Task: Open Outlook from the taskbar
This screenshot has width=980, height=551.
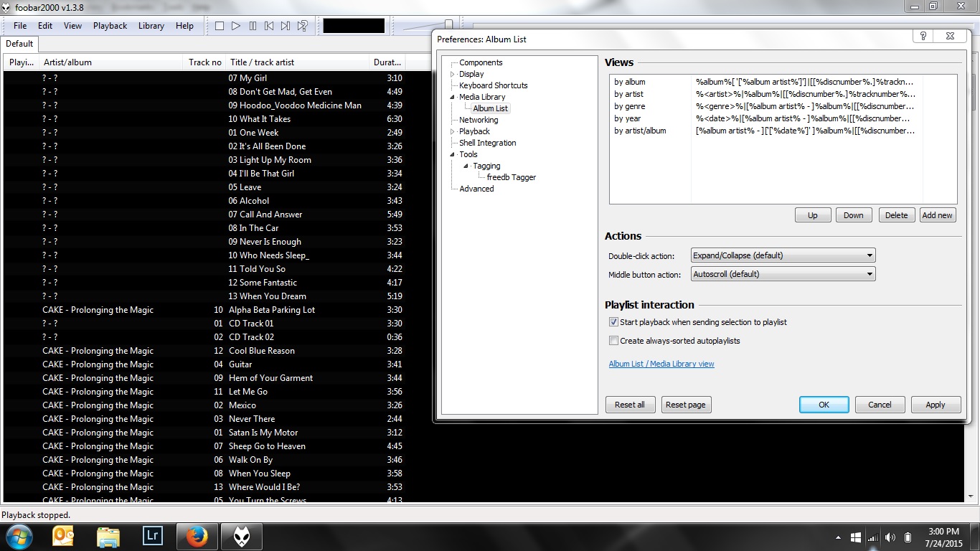Action: [x=63, y=537]
